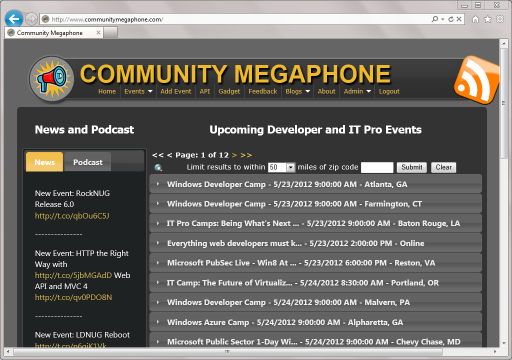Screen dimensions: 512x360
Task: Go to the Home menu item
Action: pos(107,91)
